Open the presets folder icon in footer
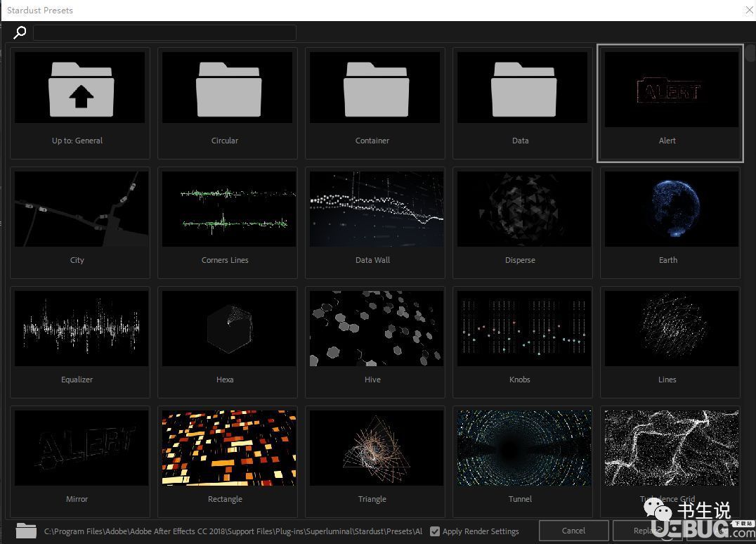 tap(26, 531)
